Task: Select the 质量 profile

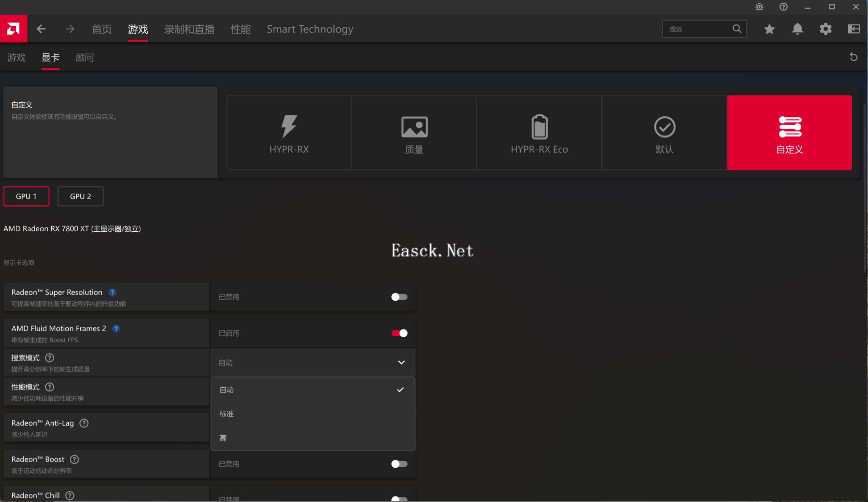Action: point(414,133)
